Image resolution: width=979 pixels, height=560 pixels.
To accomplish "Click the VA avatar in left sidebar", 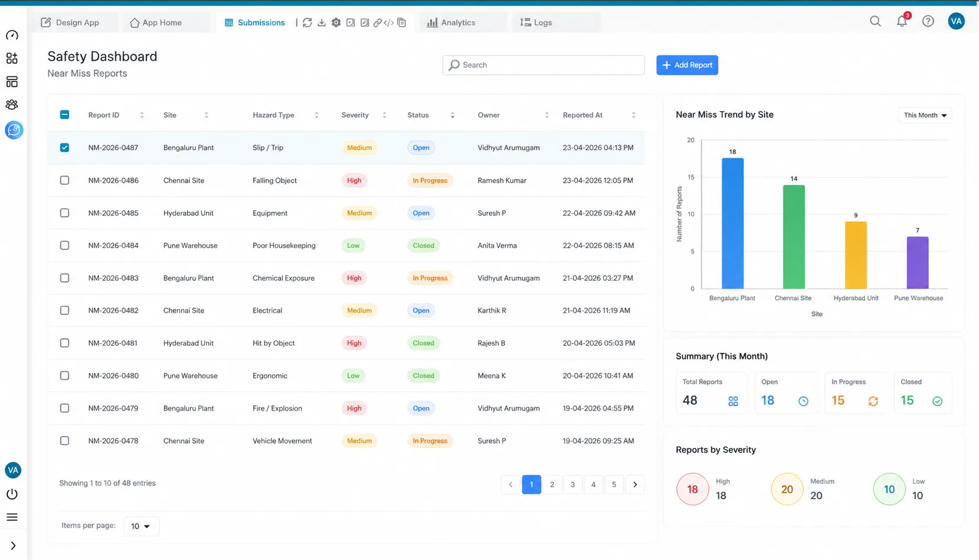I will tap(13, 470).
